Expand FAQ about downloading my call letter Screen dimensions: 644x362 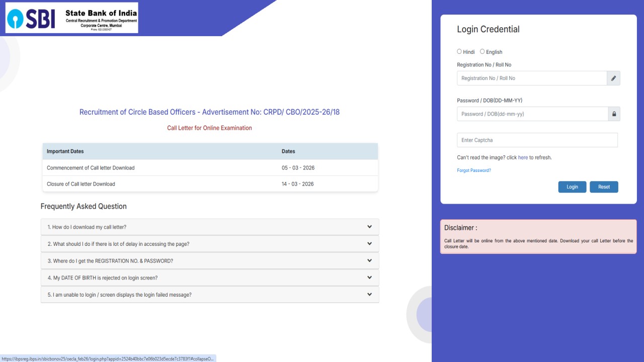pos(209,226)
